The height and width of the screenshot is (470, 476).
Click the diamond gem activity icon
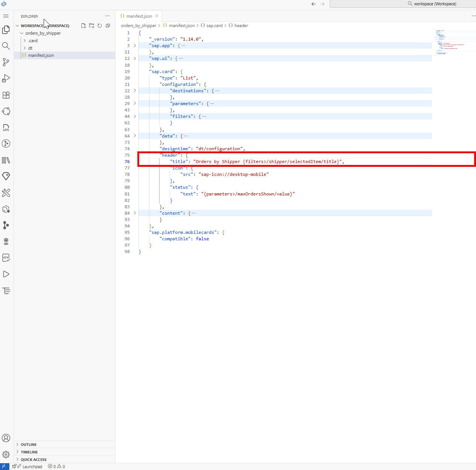click(x=6, y=176)
